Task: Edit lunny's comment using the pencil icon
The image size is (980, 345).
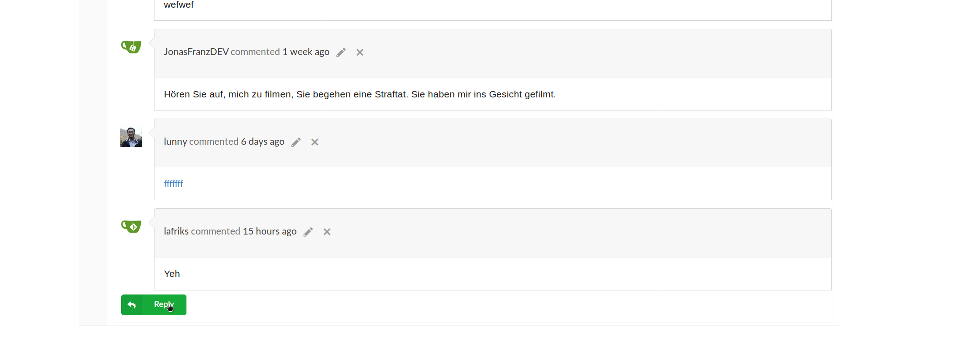Action: pos(296,142)
